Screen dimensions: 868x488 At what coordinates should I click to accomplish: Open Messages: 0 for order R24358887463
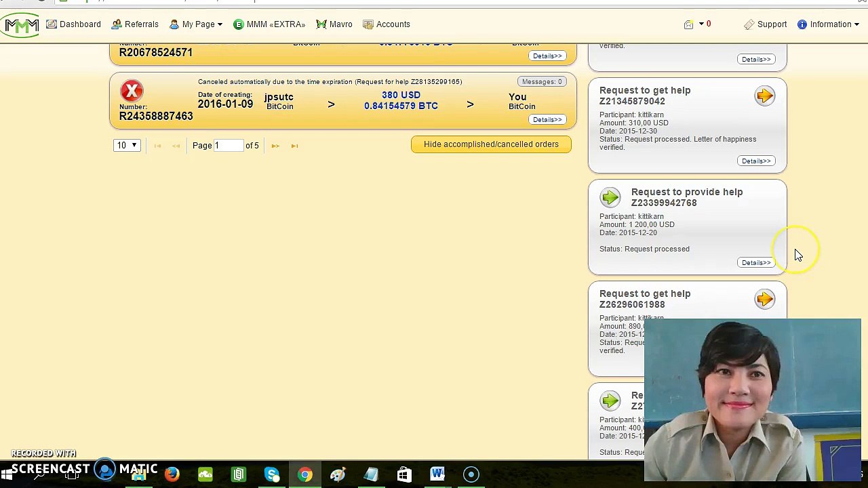(542, 81)
